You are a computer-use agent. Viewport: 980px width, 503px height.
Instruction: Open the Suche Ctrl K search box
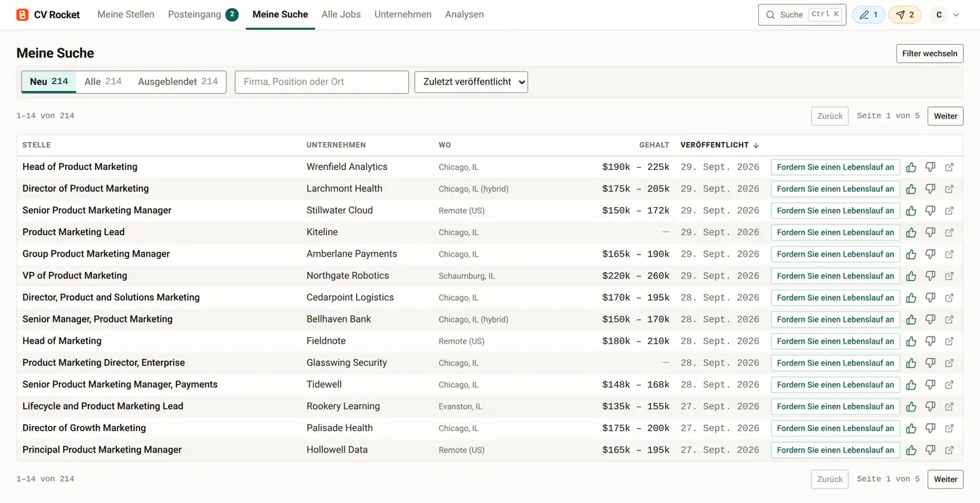point(802,15)
